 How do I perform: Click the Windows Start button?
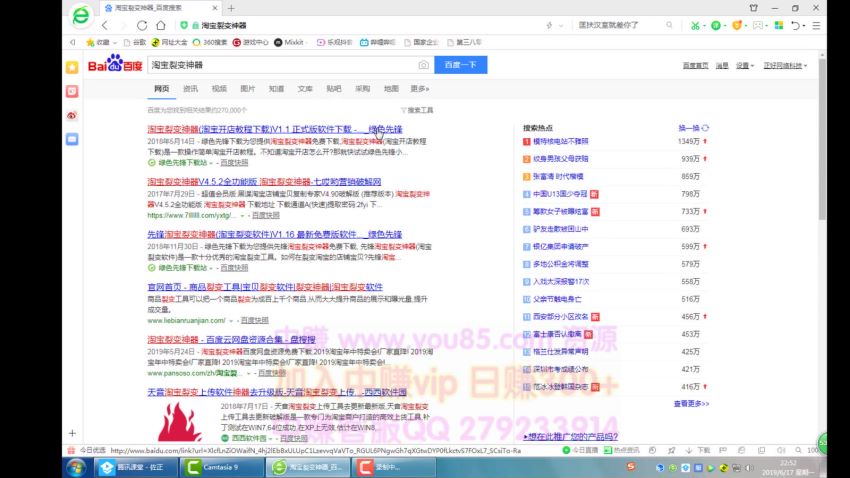point(75,467)
